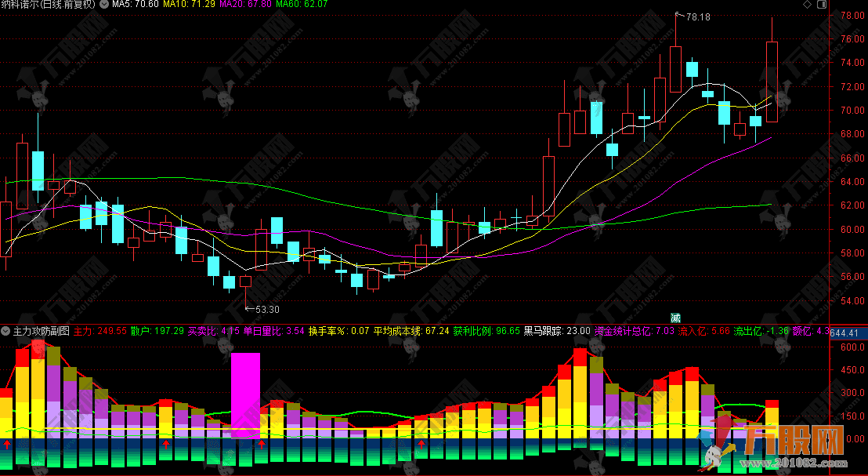Image resolution: width=868 pixels, height=476 pixels.
Task: Click the 53.30 low price label
Action: click(267, 310)
